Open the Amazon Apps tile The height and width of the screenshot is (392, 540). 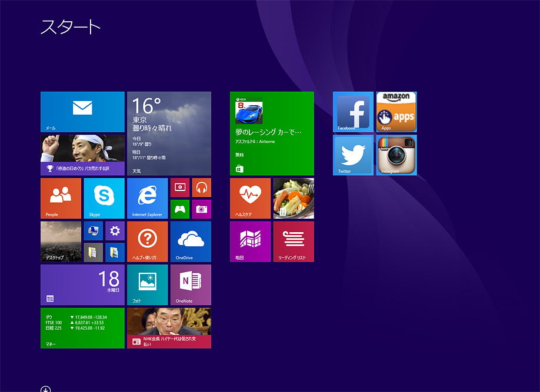tap(396, 112)
